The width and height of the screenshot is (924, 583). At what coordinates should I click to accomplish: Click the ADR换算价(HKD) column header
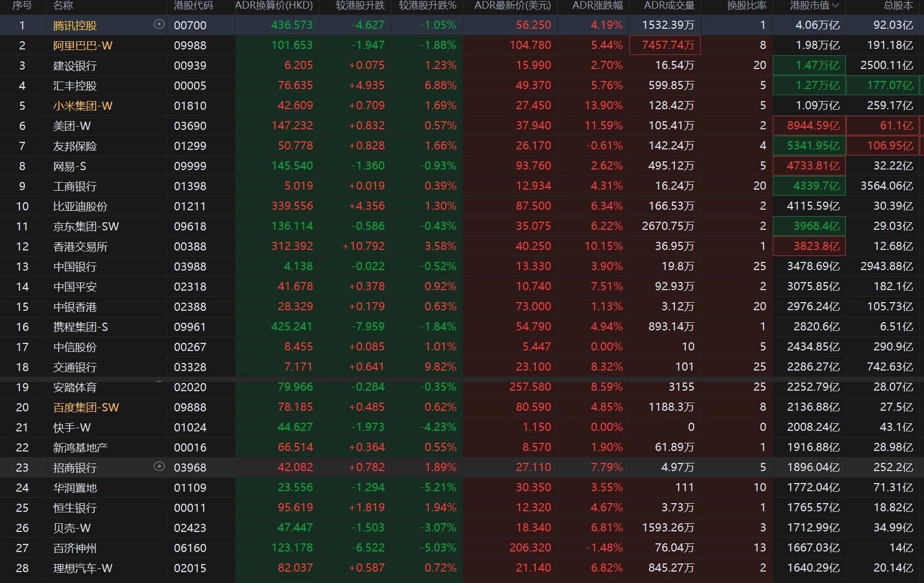click(274, 5)
